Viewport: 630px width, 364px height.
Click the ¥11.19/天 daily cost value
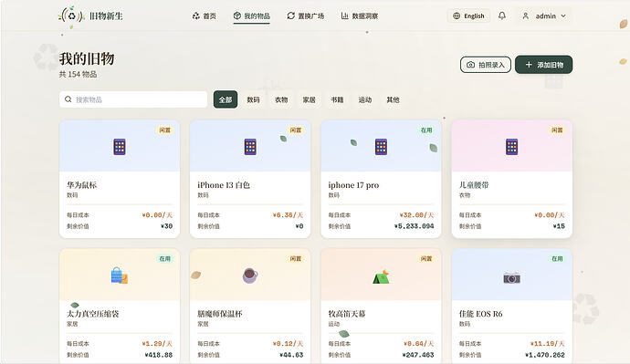pyautogui.click(x=548, y=344)
